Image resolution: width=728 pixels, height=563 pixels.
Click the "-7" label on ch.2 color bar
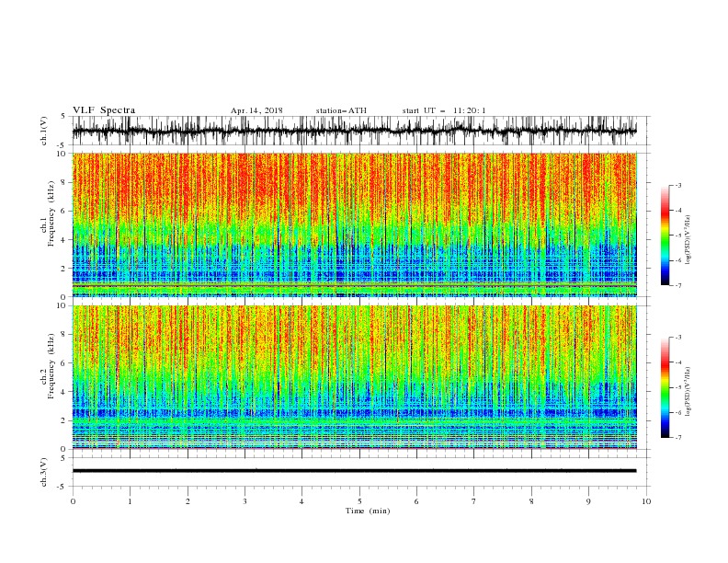tap(678, 438)
